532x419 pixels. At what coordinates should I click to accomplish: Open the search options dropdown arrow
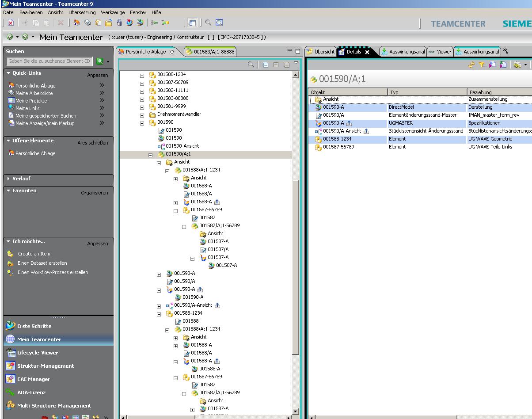108,62
